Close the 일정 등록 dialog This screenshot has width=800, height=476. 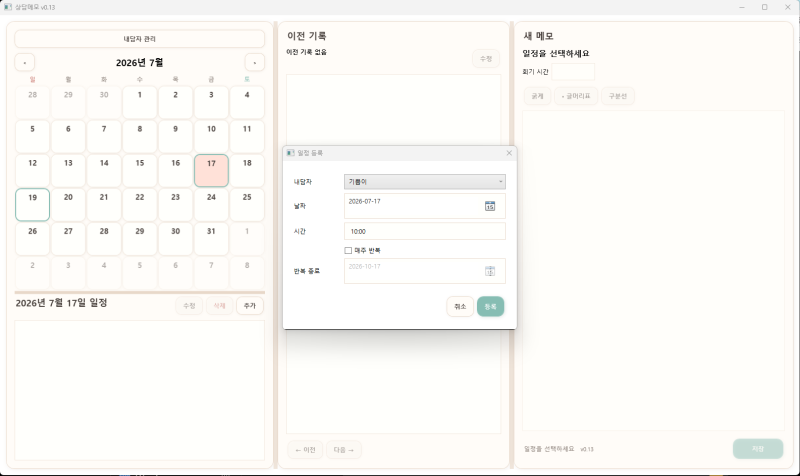(x=509, y=153)
